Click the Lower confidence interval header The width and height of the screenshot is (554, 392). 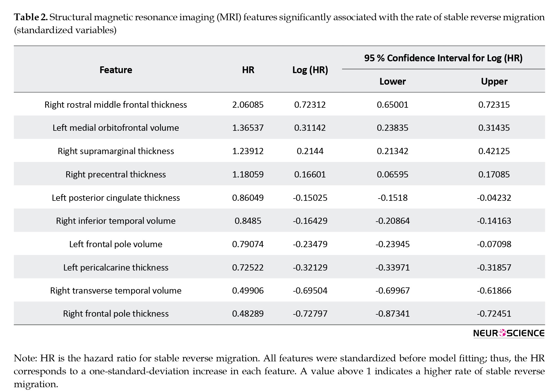click(392, 82)
